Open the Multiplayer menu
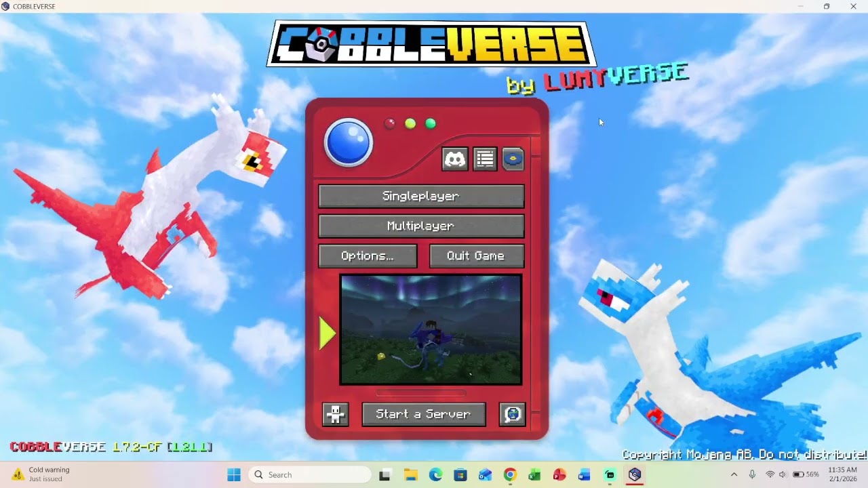868x488 pixels. click(x=421, y=226)
